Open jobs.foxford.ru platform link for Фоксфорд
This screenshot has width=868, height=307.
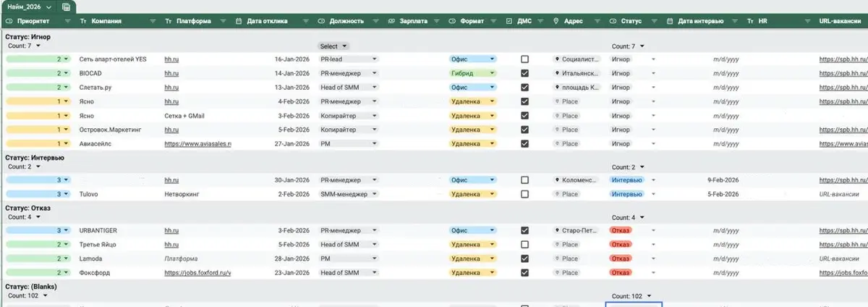pos(197,273)
